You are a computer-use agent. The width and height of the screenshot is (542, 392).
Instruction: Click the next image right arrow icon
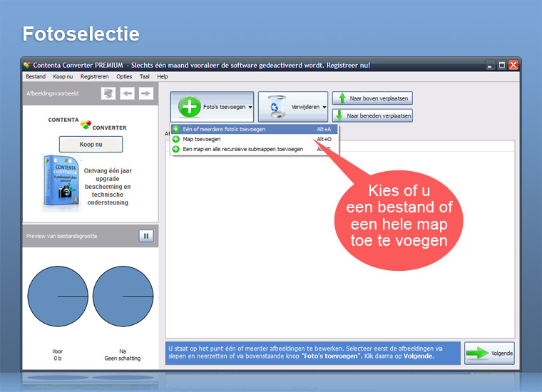coord(146,93)
